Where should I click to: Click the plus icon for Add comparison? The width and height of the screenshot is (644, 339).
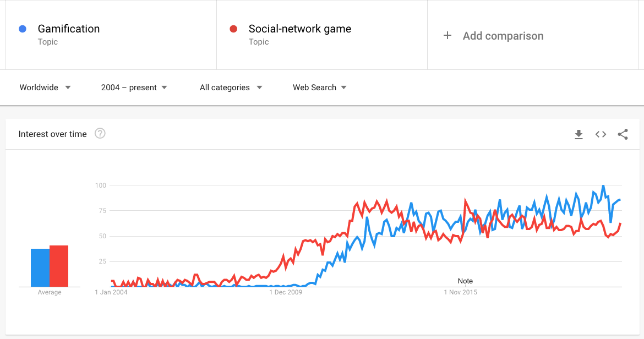pyautogui.click(x=447, y=36)
